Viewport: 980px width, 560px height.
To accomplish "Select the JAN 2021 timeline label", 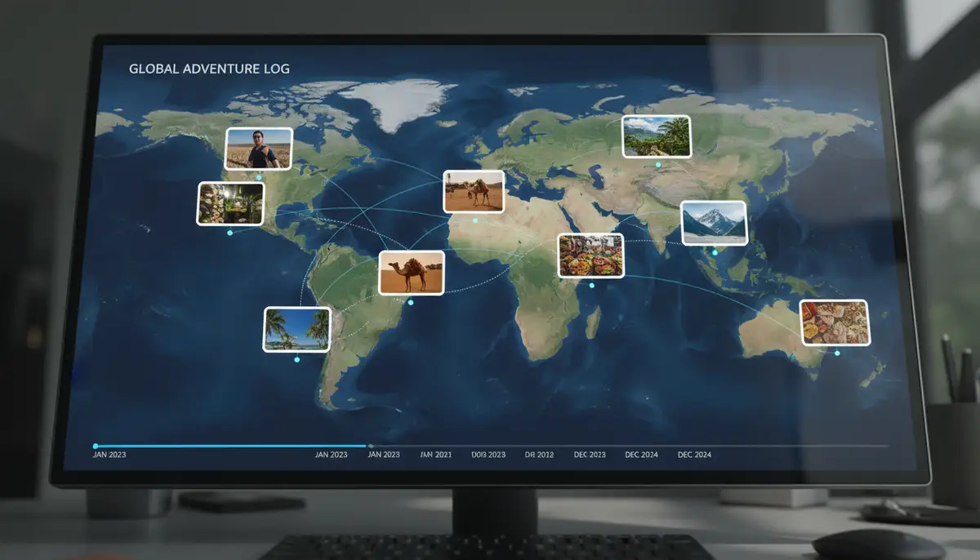I will coord(434,455).
